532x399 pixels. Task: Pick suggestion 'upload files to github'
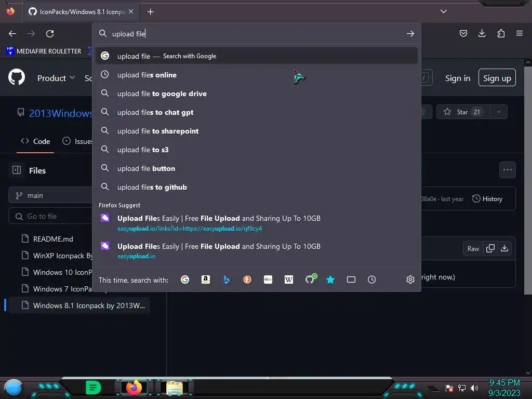pos(257,187)
